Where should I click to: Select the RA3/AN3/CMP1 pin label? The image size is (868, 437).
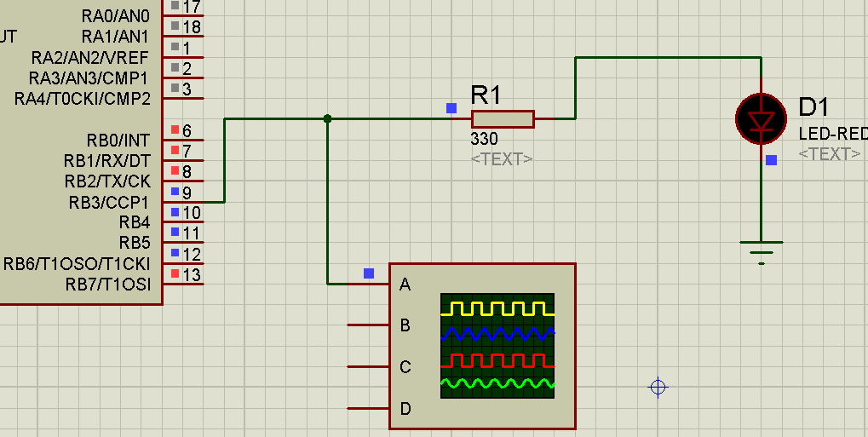89,78
